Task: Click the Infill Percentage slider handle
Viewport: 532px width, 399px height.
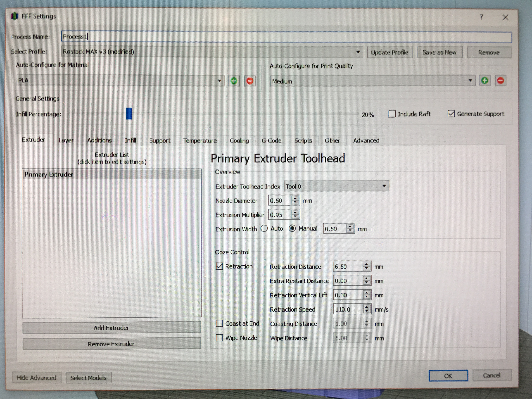Action: (x=129, y=114)
